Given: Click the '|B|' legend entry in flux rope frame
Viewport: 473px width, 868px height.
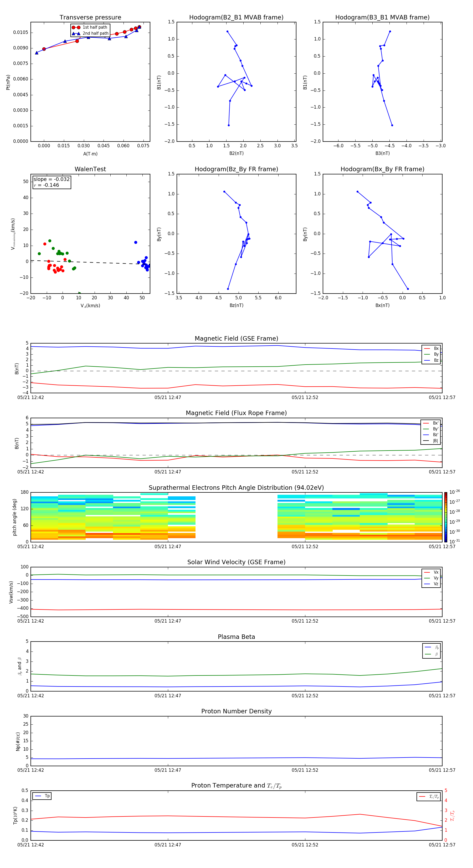Looking at the screenshot, I should click(x=431, y=441).
